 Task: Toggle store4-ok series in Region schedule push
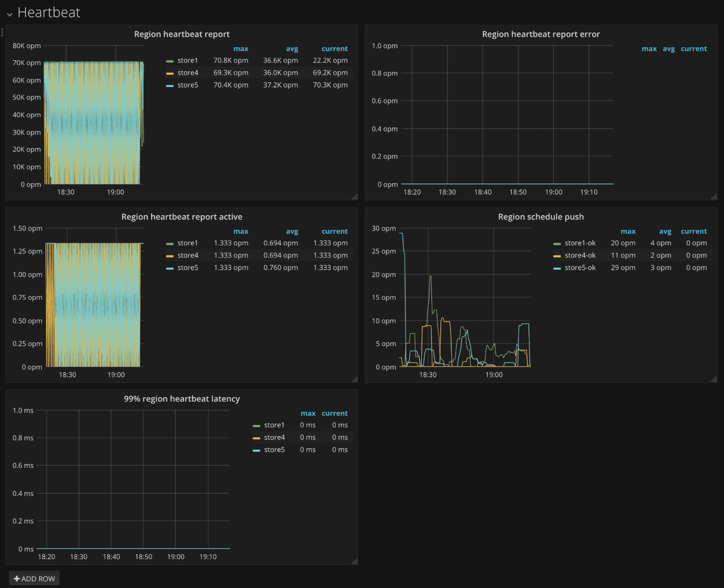coord(580,256)
